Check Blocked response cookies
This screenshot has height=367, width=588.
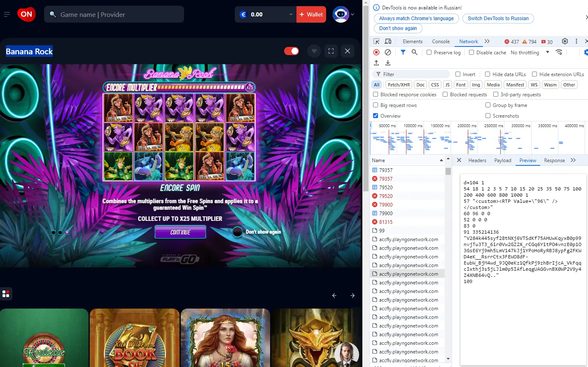[x=376, y=94]
